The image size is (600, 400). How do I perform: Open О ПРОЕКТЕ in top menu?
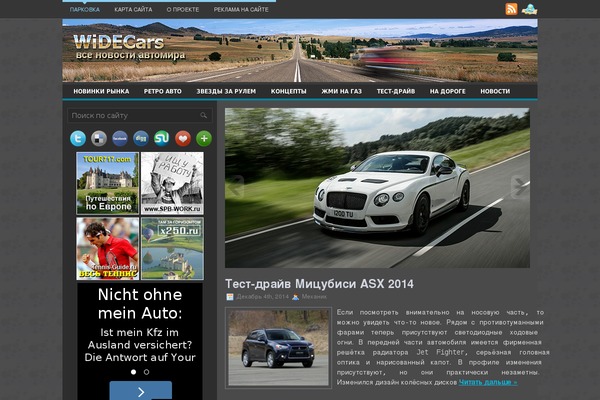tap(183, 10)
